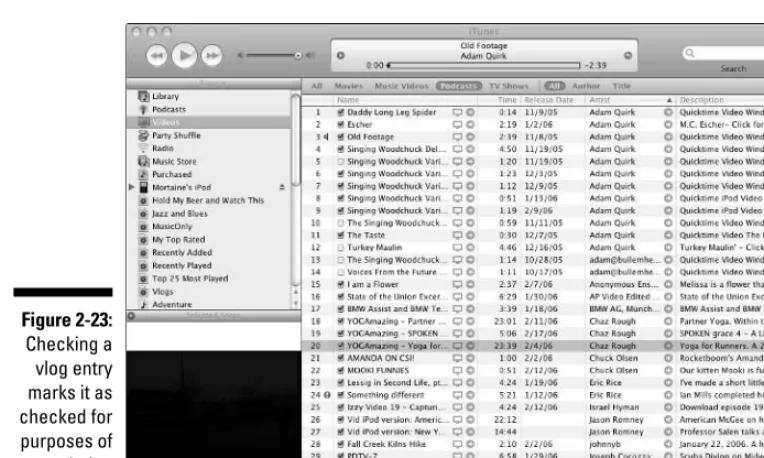Check the Turkey Maulin checkbox
This screenshot has height=458, width=764.
pos(341,248)
